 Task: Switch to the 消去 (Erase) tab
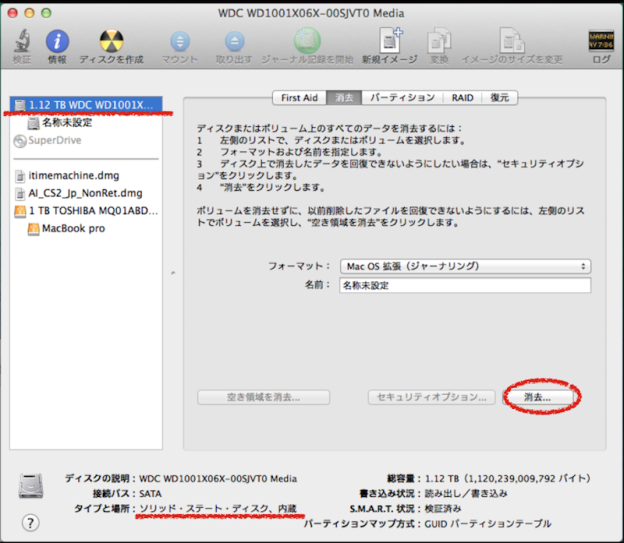(x=344, y=98)
